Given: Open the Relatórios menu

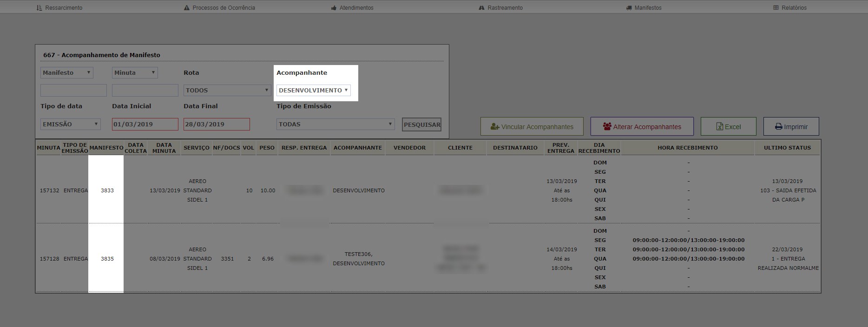Looking at the screenshot, I should coord(789,8).
